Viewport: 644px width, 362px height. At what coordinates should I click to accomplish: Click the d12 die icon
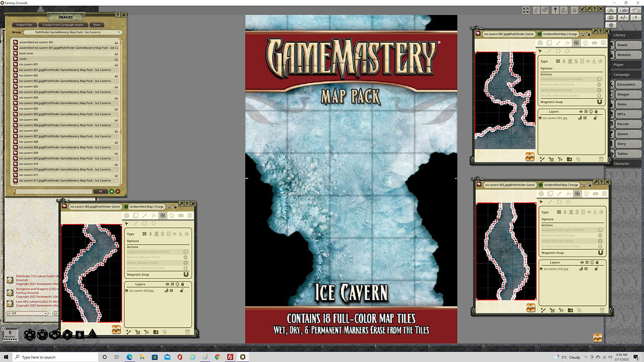point(42,335)
